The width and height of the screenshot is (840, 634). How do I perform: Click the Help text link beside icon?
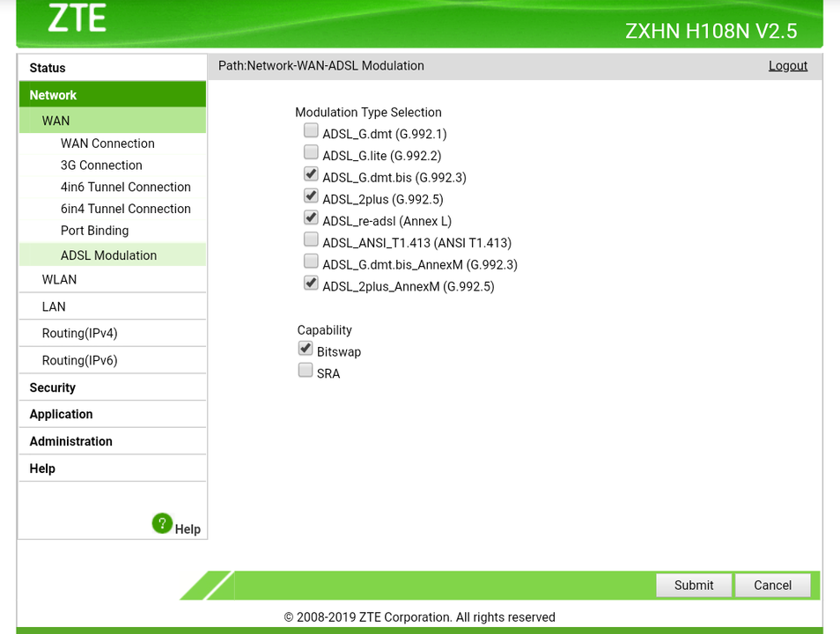tap(188, 529)
